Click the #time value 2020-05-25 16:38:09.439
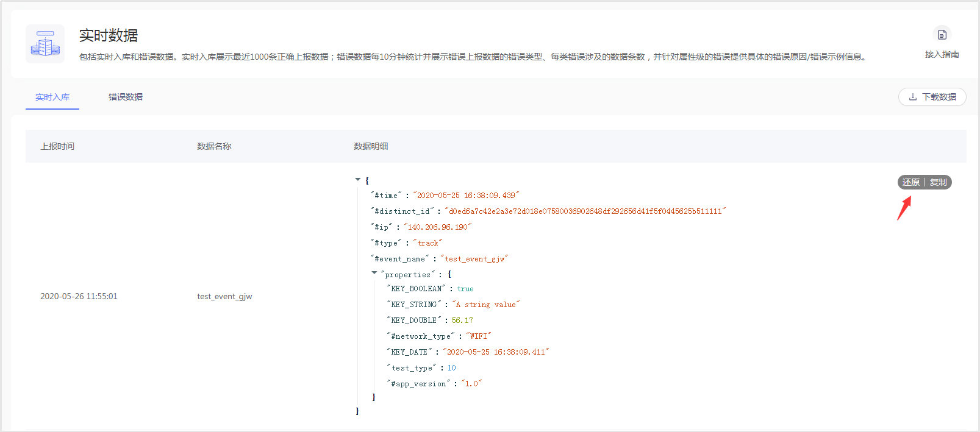 coord(467,196)
